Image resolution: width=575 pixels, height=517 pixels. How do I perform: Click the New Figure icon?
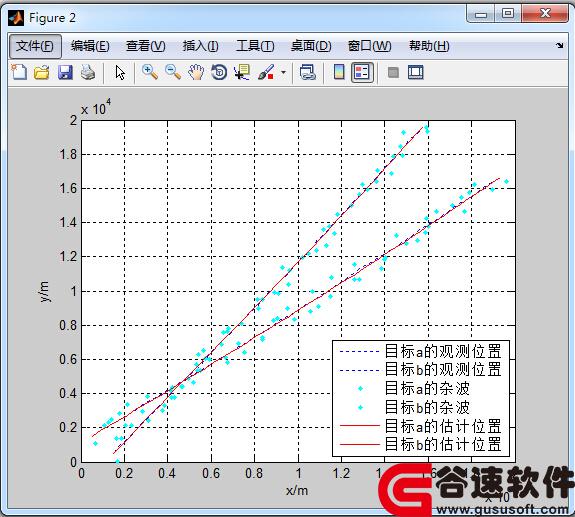click(19, 72)
